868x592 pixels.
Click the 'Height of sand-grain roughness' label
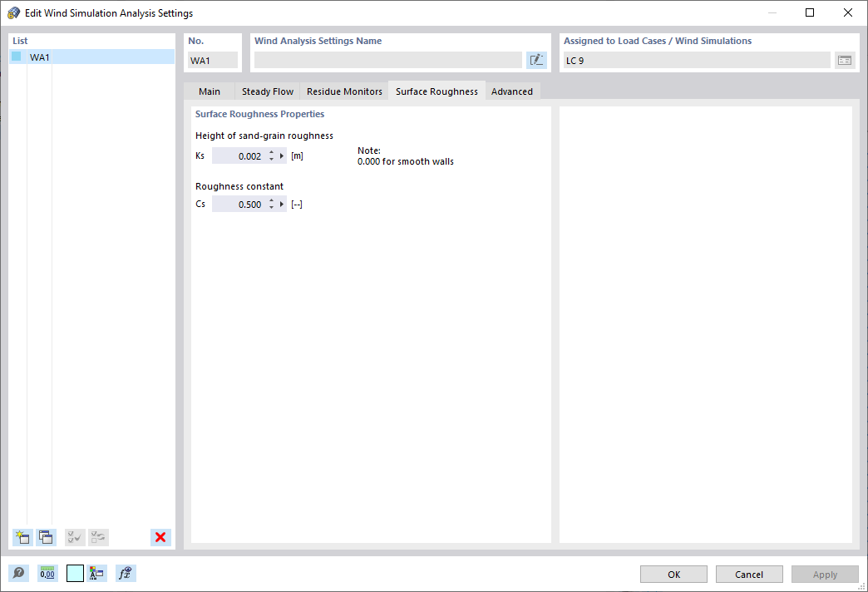point(264,136)
